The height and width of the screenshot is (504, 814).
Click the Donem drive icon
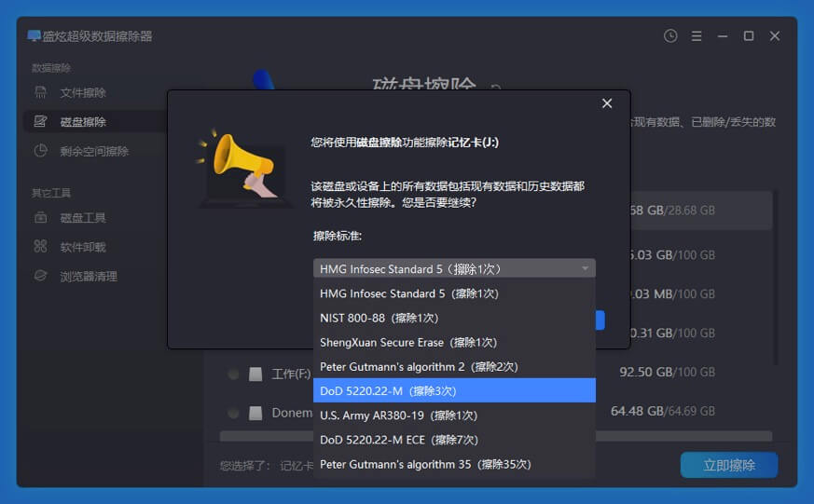click(x=255, y=414)
